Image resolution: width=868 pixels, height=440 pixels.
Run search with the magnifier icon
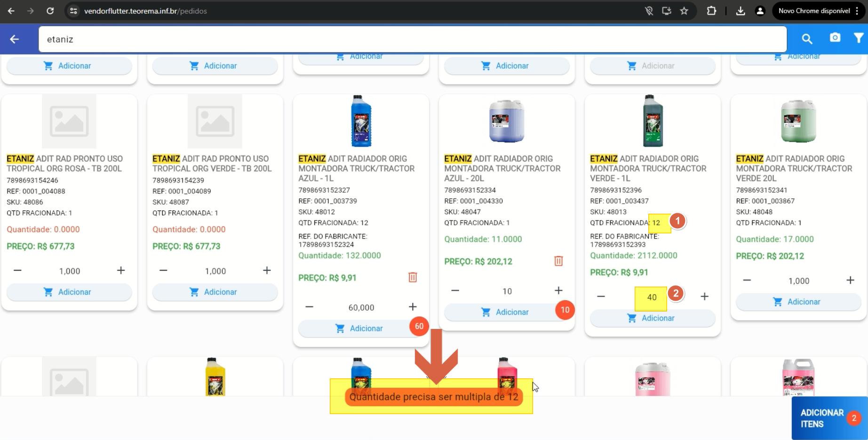coord(807,39)
